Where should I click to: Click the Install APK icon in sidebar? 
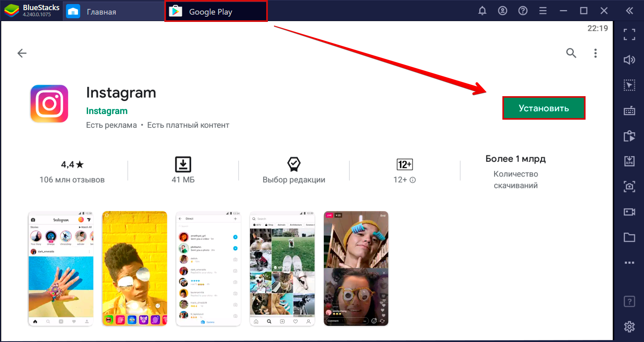coord(629,161)
